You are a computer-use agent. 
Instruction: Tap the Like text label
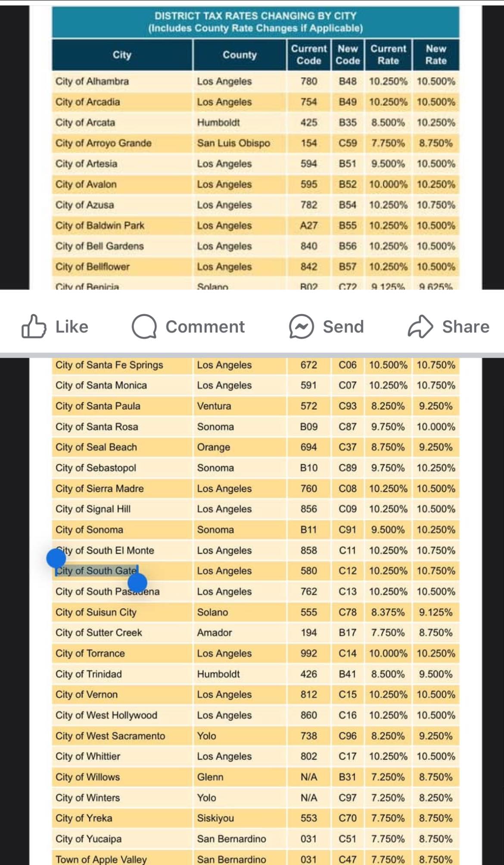pyautogui.click(x=72, y=327)
